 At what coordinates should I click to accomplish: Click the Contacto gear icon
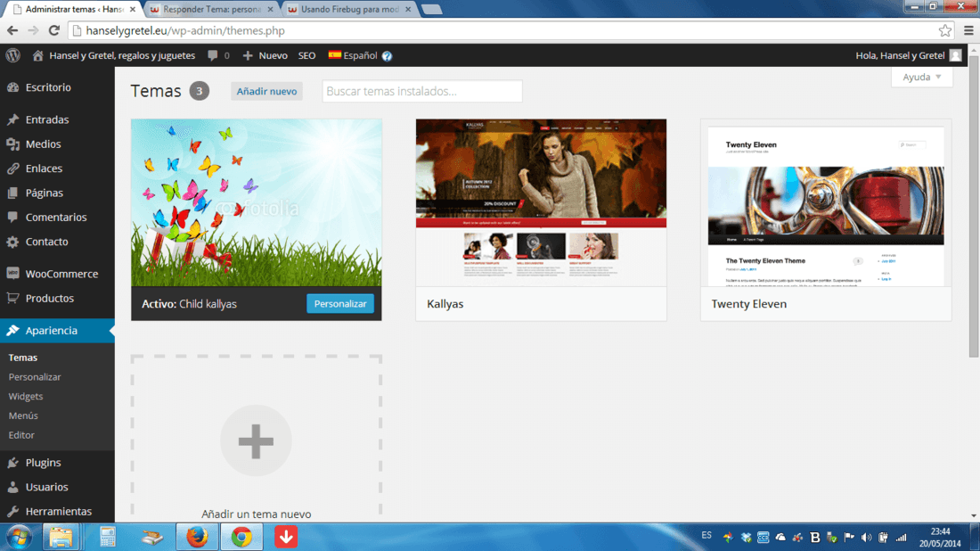[12, 242]
